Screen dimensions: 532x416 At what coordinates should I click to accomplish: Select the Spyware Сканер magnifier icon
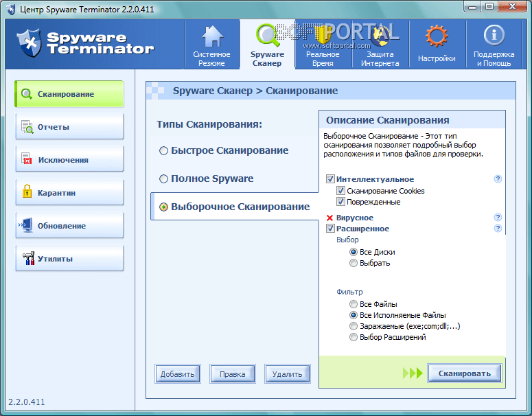tap(267, 35)
